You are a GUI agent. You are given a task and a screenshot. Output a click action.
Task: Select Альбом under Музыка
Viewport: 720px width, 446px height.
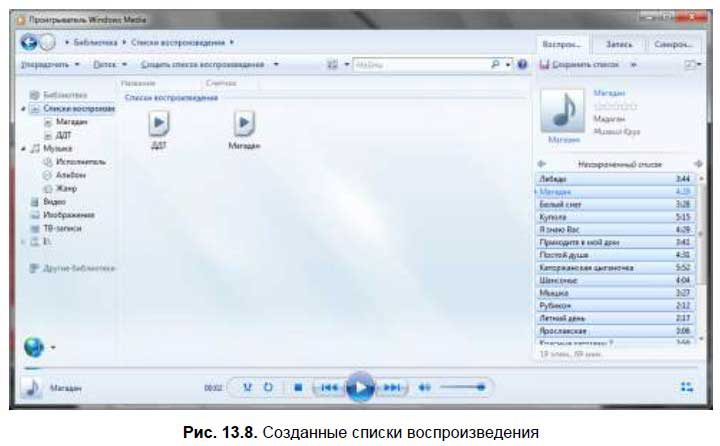point(70,175)
